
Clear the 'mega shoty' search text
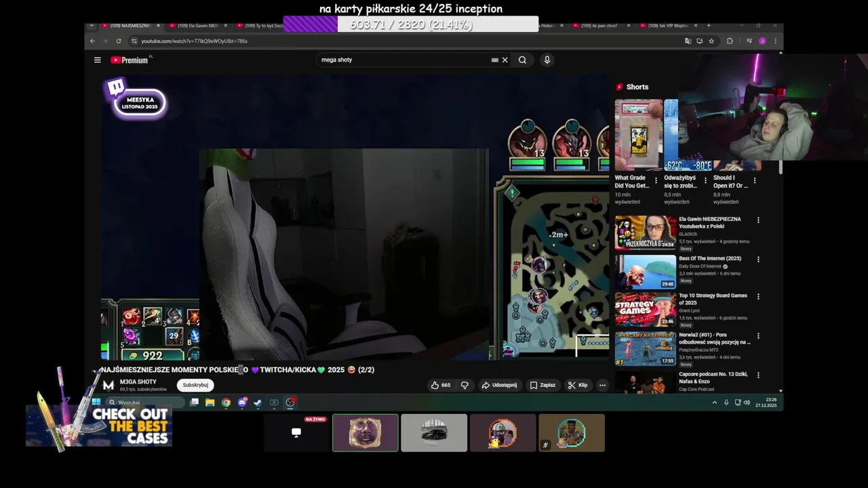[505, 60]
